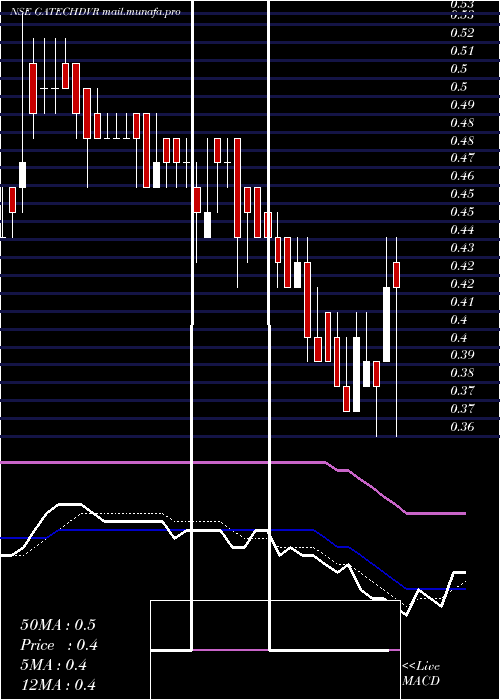
Task: Click the 0.44 price axis label
Action: [462, 230]
